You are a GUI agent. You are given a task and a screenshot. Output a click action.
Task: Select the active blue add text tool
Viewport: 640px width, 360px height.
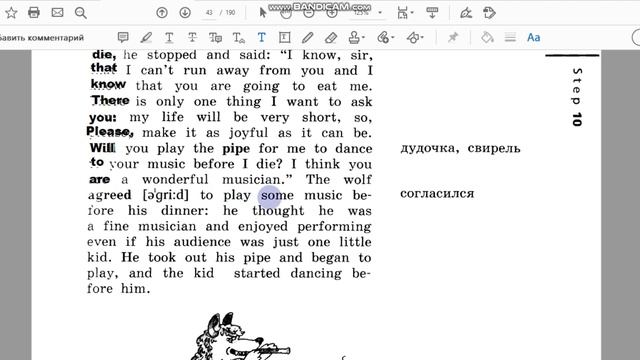262,38
